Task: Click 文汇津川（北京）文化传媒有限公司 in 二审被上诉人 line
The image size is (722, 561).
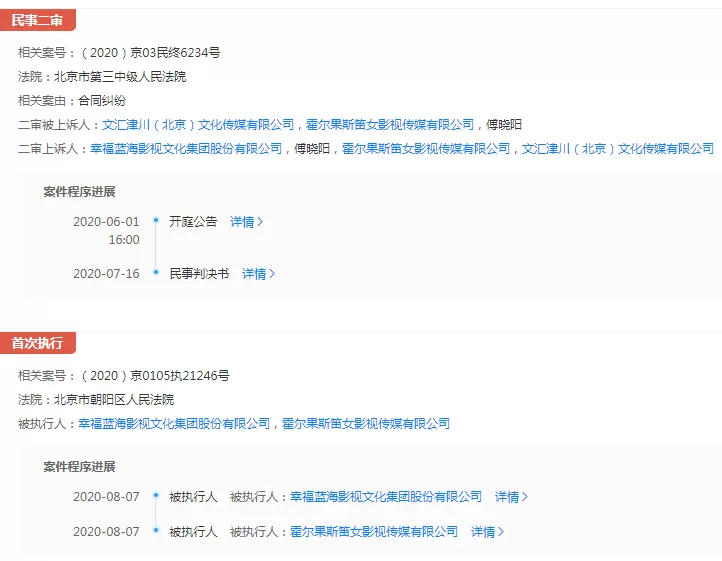Action: click(x=198, y=125)
